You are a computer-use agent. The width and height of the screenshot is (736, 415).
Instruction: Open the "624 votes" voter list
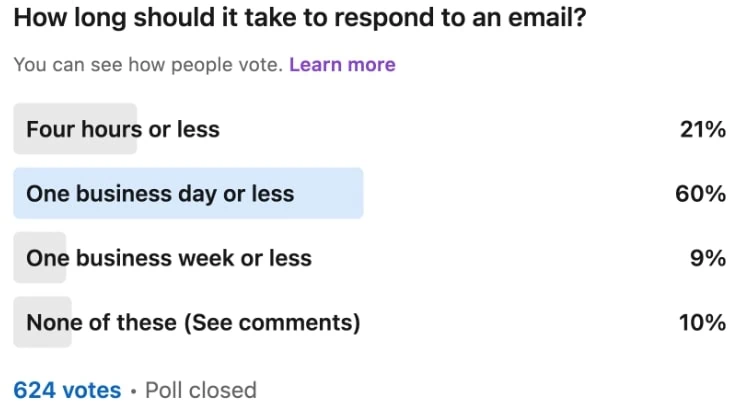pos(67,390)
